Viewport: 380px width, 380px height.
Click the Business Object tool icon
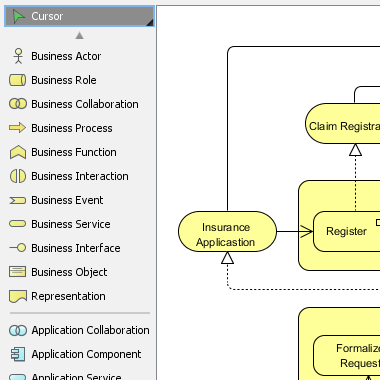tap(17, 272)
